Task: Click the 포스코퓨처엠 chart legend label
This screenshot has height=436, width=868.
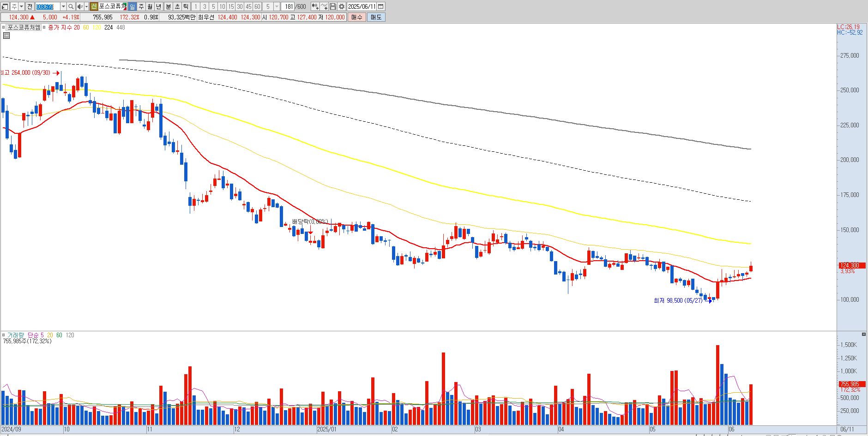Action: [24, 27]
